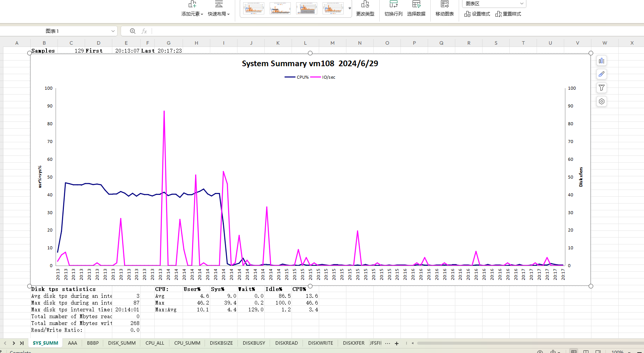644x353 pixels.
Task: Open chart filter funnel side button
Action: click(x=602, y=88)
